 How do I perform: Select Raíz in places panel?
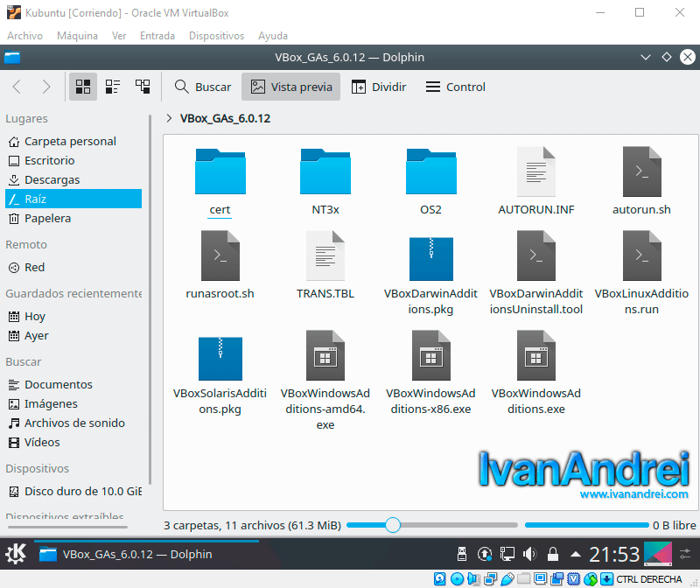pos(73,199)
